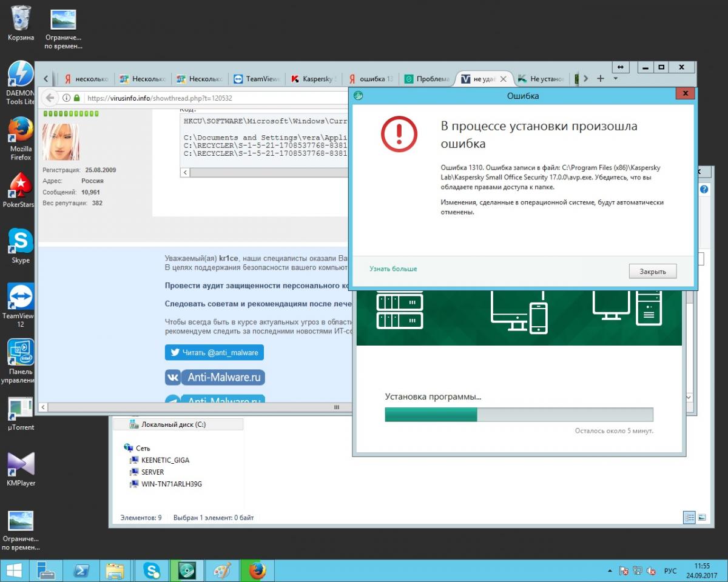
Task: Launch Mozilla Firefox desktop shortcut
Action: click(21, 138)
